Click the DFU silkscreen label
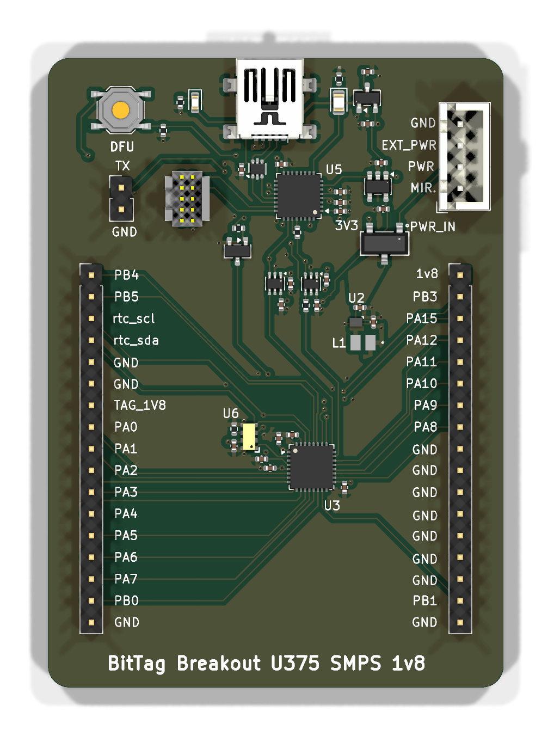 click(122, 147)
